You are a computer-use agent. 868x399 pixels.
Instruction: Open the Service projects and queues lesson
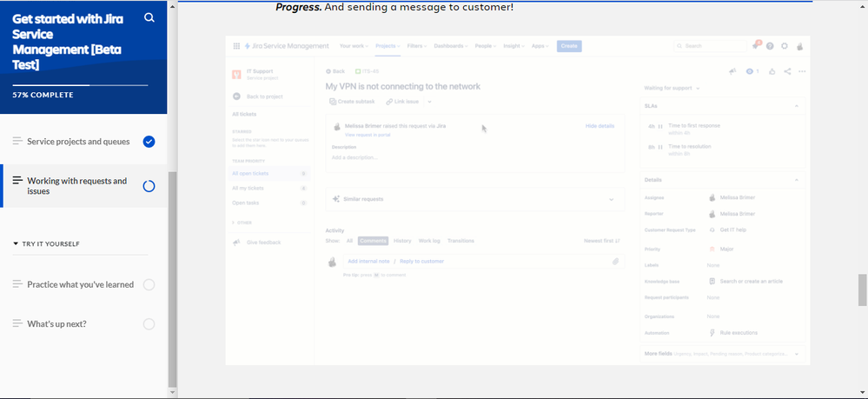[83, 142]
